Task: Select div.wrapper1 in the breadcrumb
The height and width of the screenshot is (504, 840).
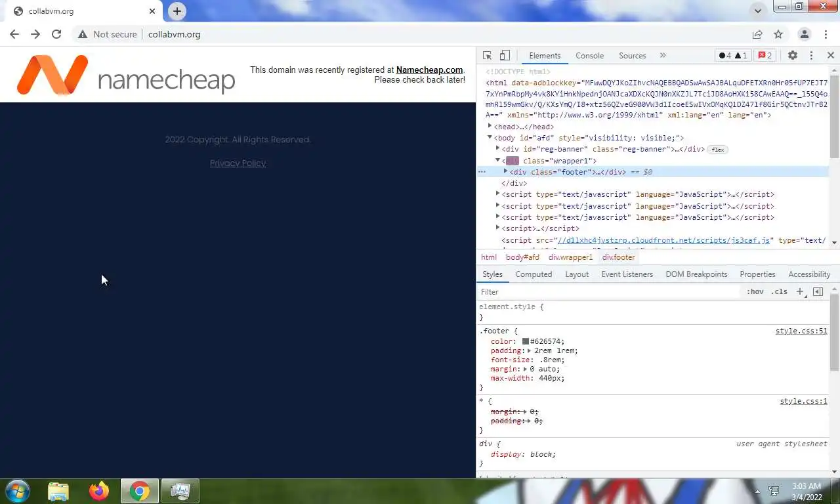Action: pyautogui.click(x=570, y=257)
